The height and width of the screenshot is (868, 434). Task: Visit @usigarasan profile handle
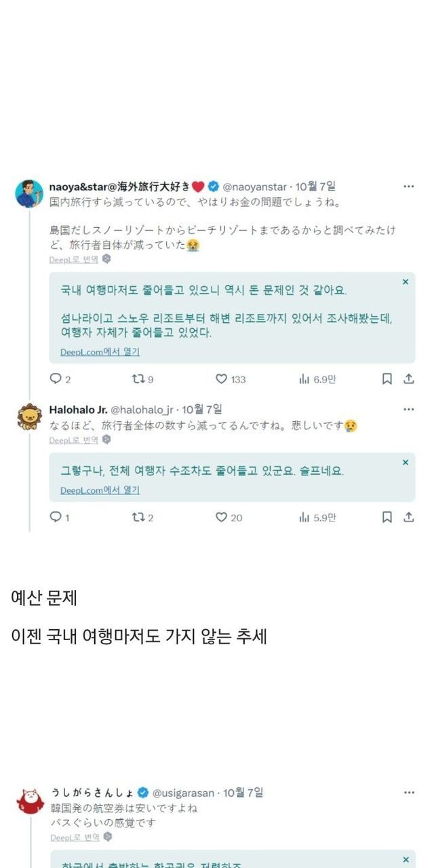tap(184, 793)
